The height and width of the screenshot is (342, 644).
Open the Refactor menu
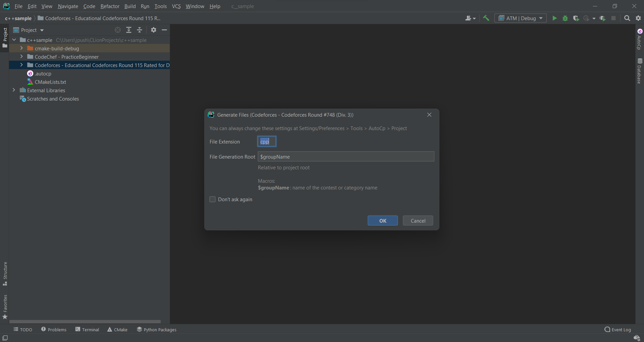coord(110,6)
